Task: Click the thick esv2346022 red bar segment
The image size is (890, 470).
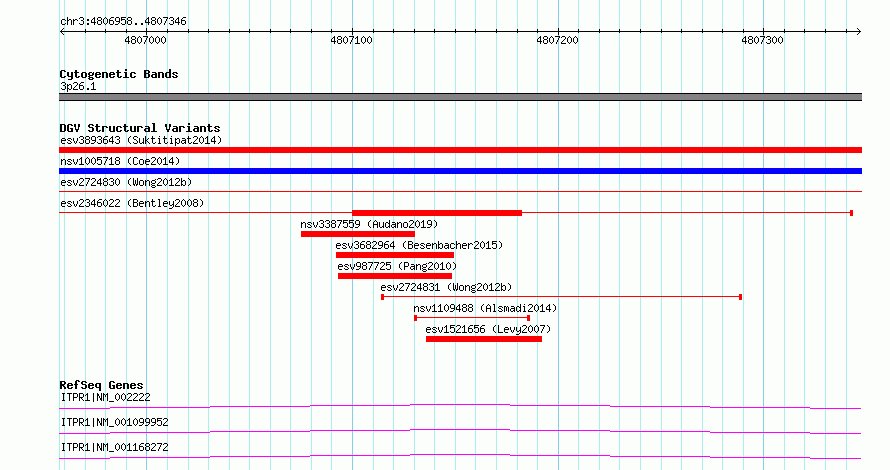Action: click(x=437, y=213)
